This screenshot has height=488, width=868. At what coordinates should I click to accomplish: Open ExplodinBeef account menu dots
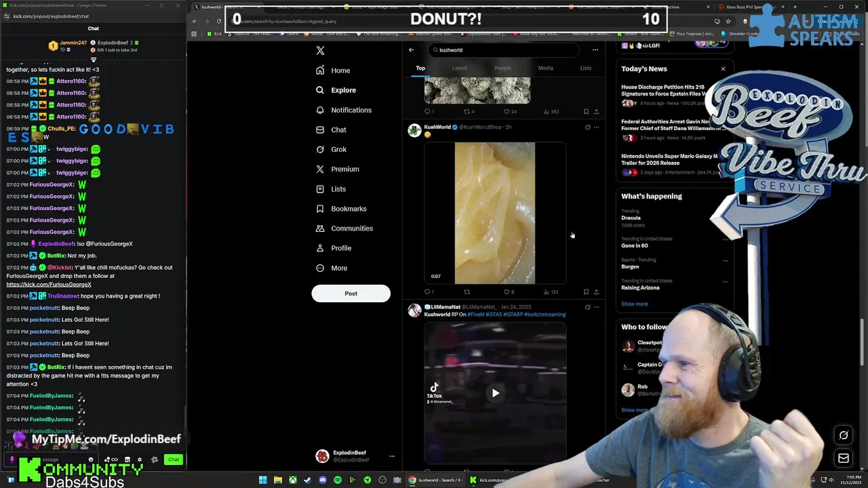[391, 456]
